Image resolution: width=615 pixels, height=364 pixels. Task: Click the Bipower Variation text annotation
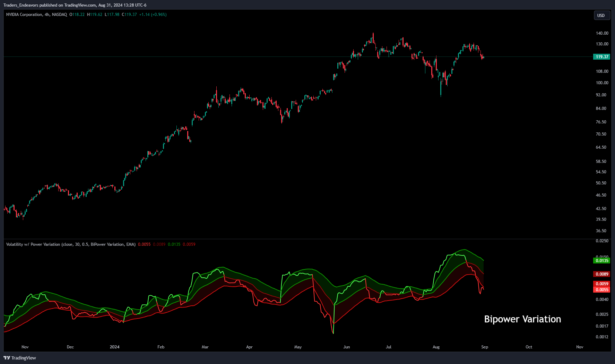(522, 319)
